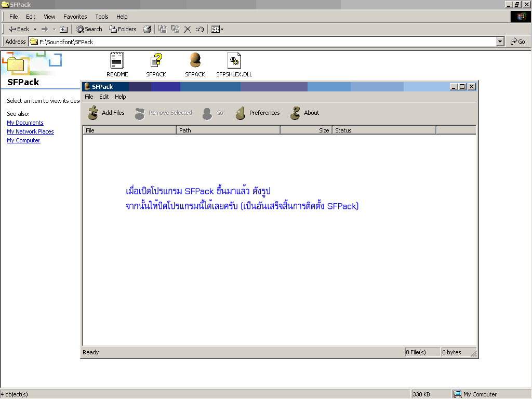Click the Undo toolbar icon
This screenshot has height=399, width=532.
(x=200, y=29)
